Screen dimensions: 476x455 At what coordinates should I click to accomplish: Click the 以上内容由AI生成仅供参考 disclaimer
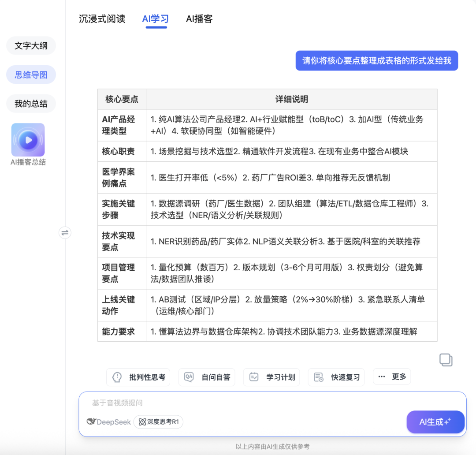(x=272, y=447)
